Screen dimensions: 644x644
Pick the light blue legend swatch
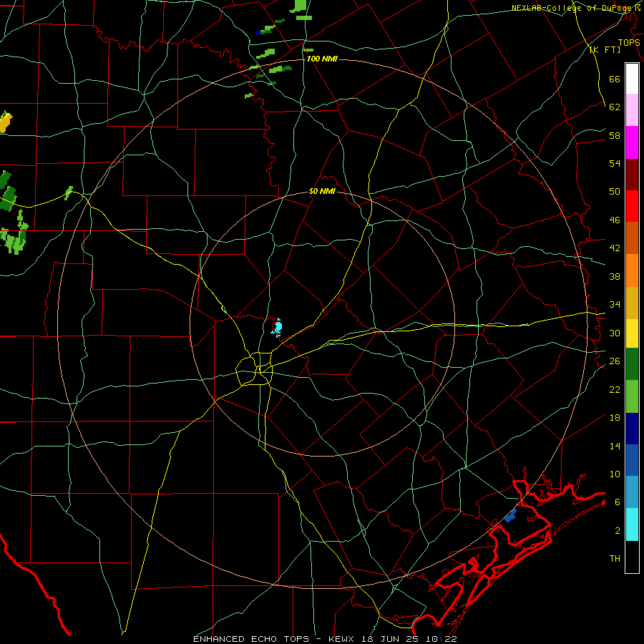tap(632, 492)
